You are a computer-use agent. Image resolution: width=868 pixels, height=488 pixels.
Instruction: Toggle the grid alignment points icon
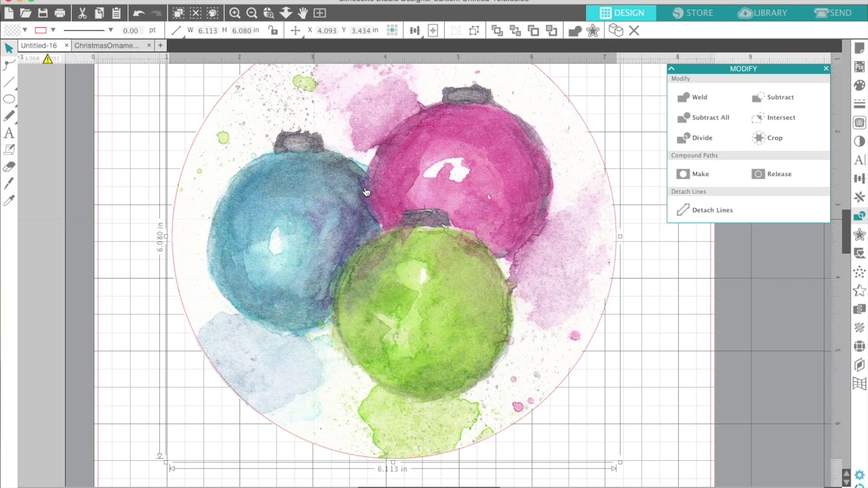[x=392, y=30]
